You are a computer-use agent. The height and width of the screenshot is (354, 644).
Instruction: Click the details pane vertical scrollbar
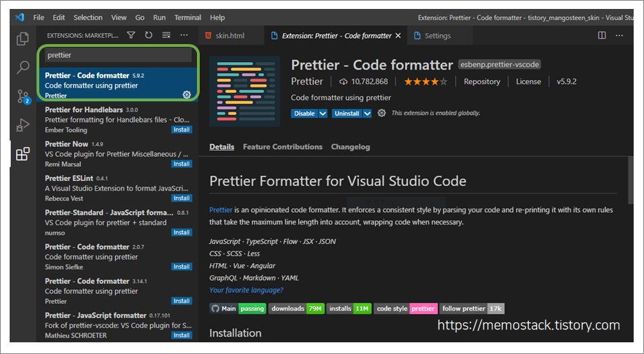tap(630, 180)
